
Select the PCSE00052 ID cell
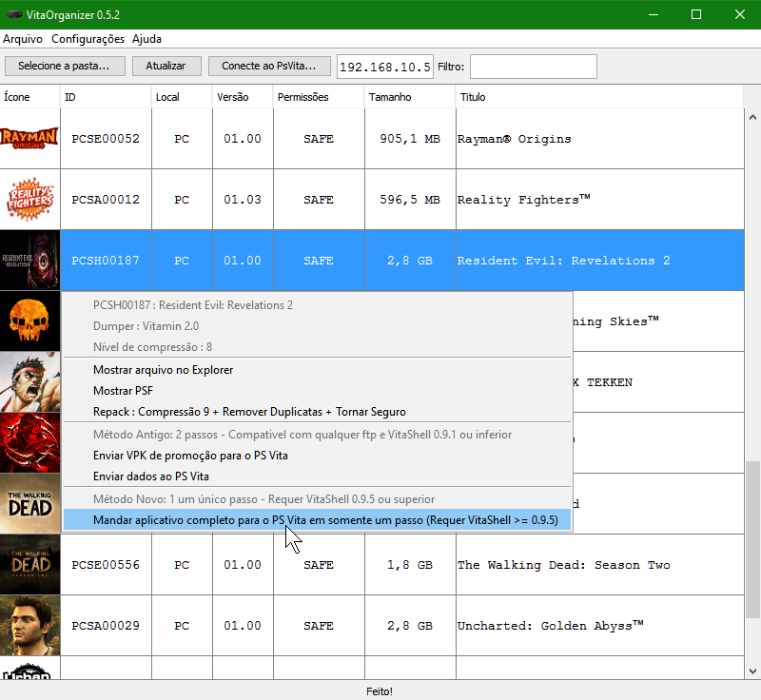point(106,139)
